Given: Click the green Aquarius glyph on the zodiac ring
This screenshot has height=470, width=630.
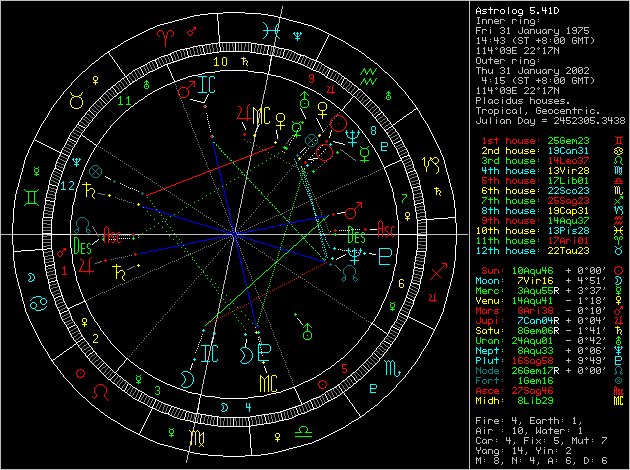Looking at the screenshot, I should click(x=370, y=73).
